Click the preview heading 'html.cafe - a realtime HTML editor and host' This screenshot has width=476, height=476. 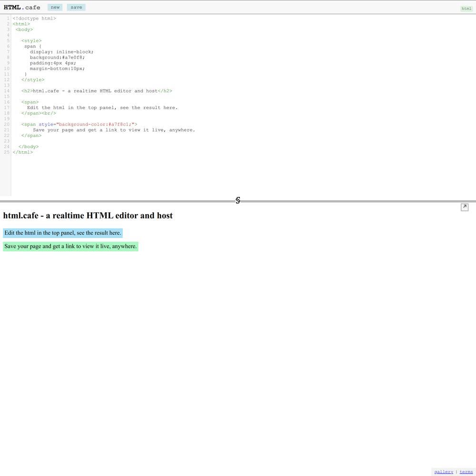tap(88, 216)
